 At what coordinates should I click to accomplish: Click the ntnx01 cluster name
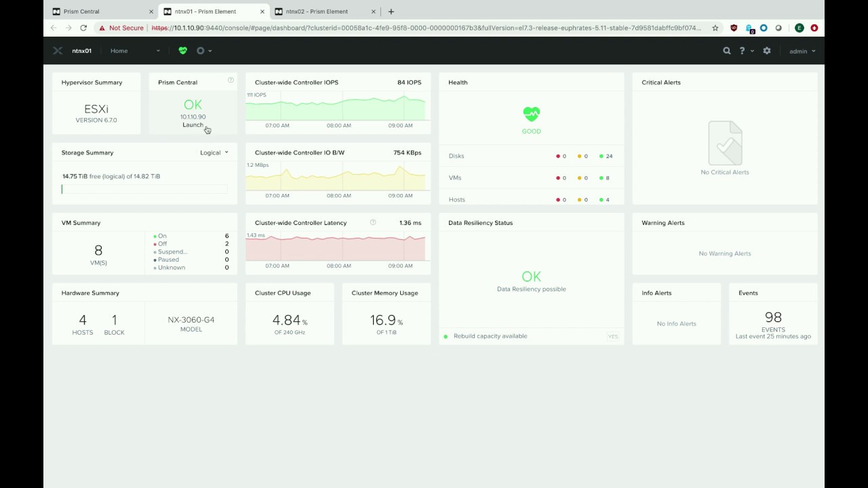82,51
